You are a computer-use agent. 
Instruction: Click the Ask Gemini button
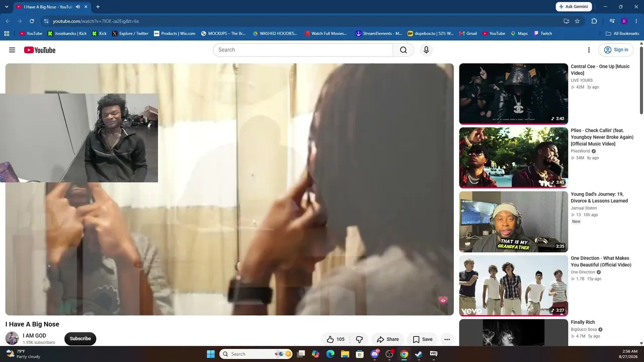pyautogui.click(x=574, y=7)
